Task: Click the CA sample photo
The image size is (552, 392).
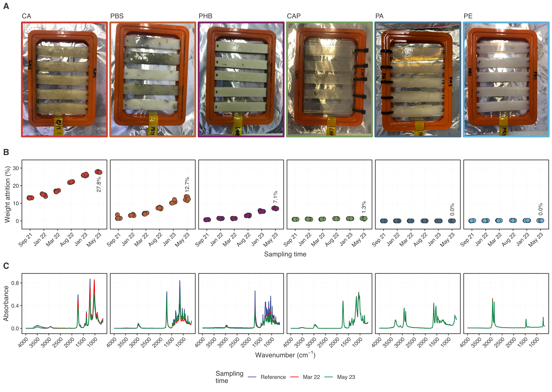Action: pos(64,79)
